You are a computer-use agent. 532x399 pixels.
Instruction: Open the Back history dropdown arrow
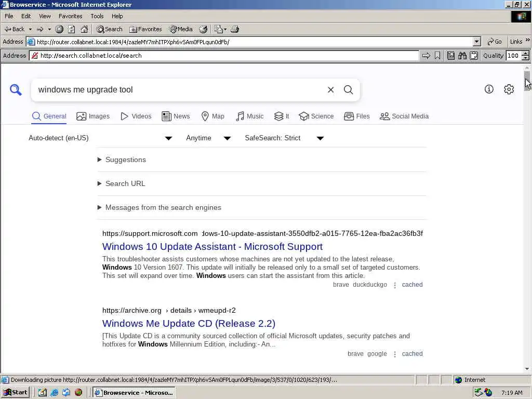[30, 29]
